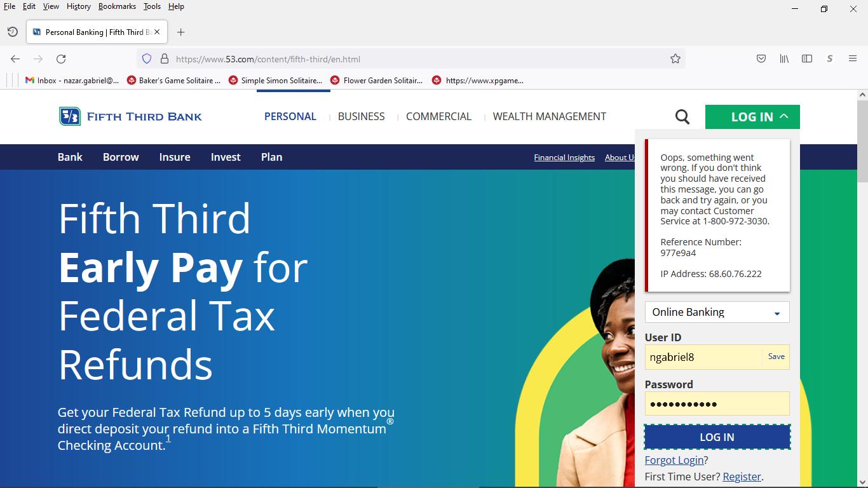The height and width of the screenshot is (488, 868).
Task: Open the History menu
Action: click(x=78, y=6)
